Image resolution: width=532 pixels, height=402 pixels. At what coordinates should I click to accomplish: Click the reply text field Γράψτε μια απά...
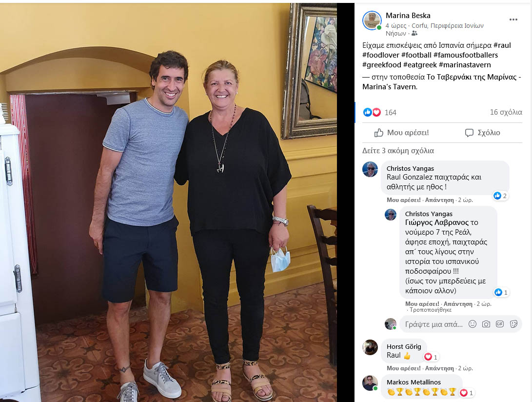(434, 324)
